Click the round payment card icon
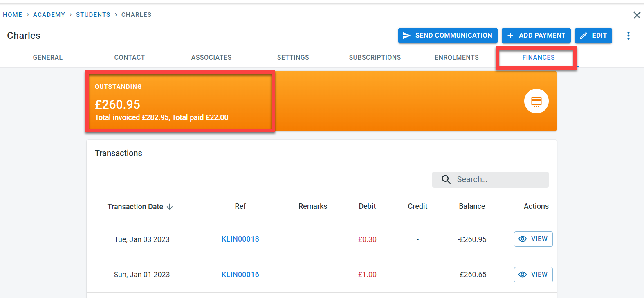 point(536,101)
